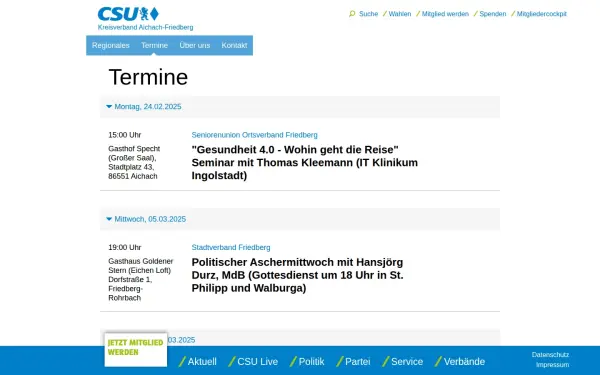Image resolution: width=600 pixels, height=375 pixels.
Task: Click Kreisverband Aichach-Friedberg subtitle
Action: tap(145, 28)
